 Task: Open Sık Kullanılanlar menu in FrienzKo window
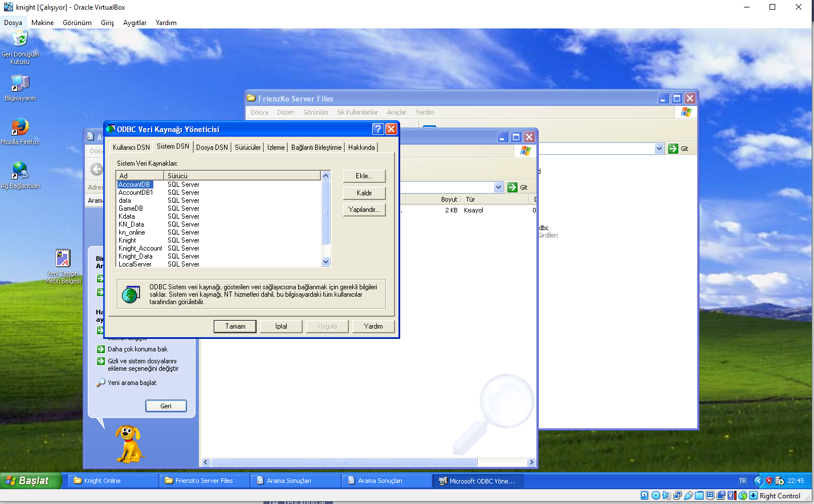pos(357,112)
